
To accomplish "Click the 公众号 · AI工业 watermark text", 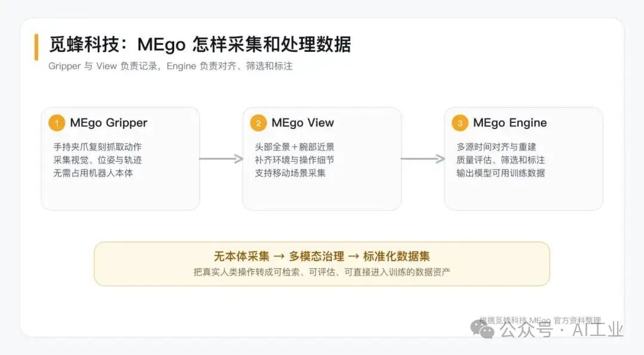I will tap(561, 329).
